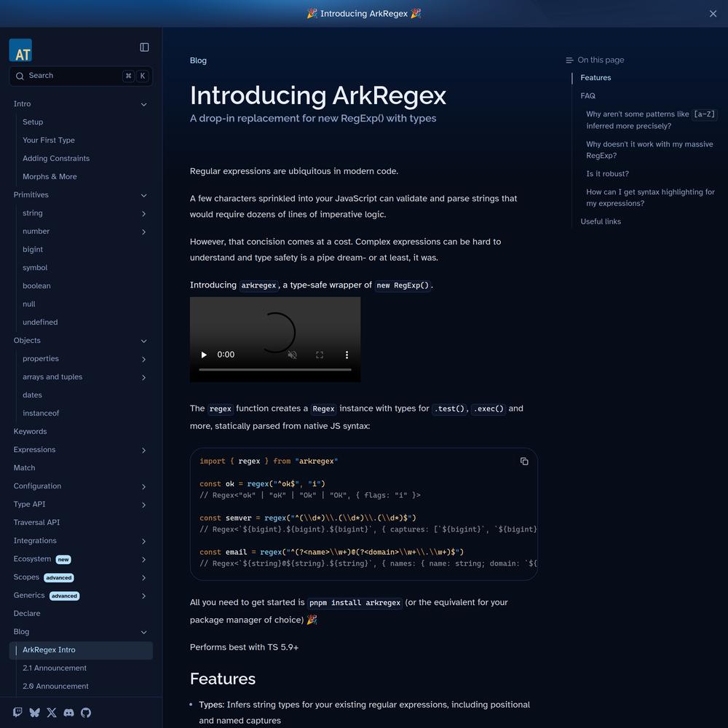This screenshot has width=728, height=728.
Task: Open the 2.1 Announcement blog page
Action: (x=55, y=668)
